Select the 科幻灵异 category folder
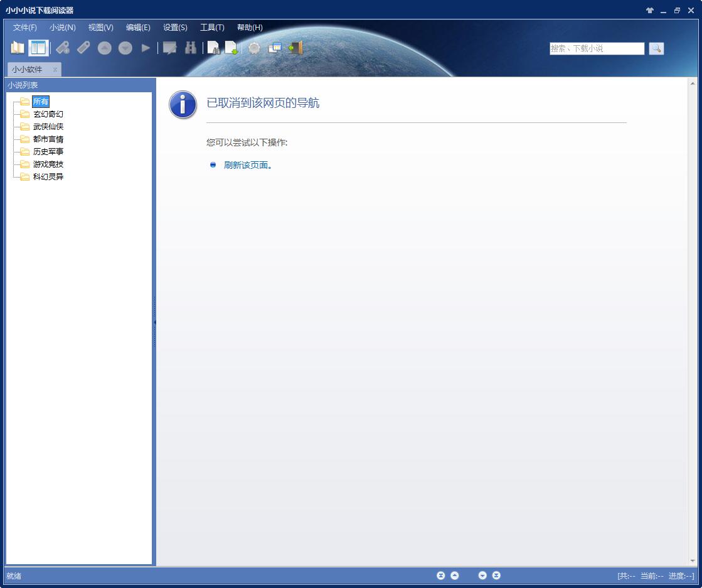Screen dimensions: 702x588 48,177
